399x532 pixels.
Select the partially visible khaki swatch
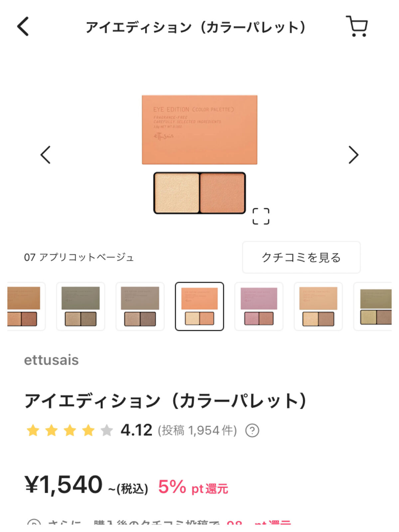(374, 306)
